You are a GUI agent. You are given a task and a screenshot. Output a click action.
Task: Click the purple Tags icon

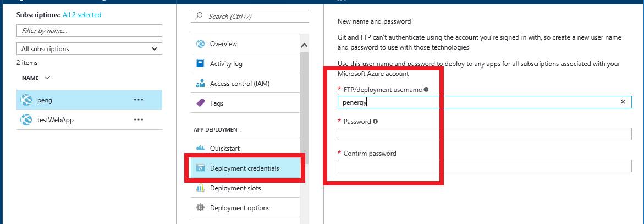click(200, 103)
